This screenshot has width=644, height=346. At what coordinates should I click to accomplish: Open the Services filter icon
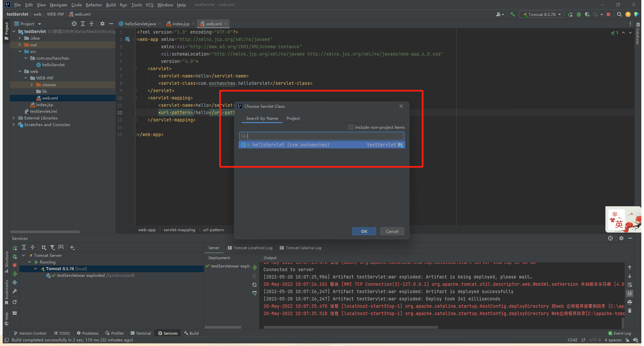52,248
